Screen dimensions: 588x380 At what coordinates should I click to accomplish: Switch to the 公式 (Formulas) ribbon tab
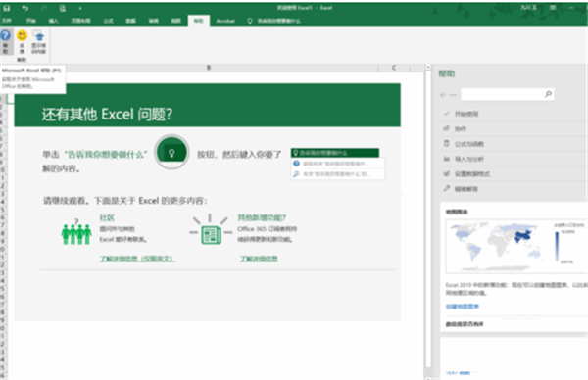(109, 21)
